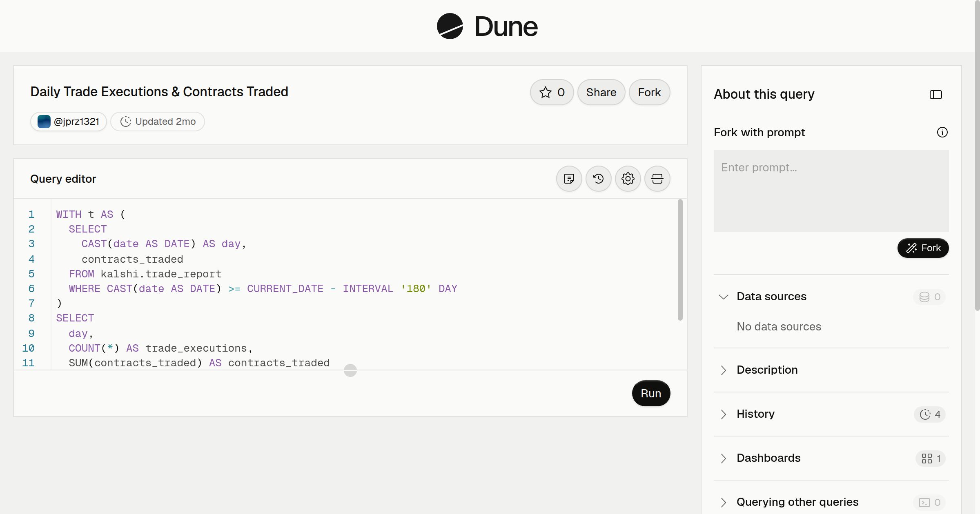Viewport: 980px width, 514px height.
Task: Open query version history icon
Action: coord(599,179)
